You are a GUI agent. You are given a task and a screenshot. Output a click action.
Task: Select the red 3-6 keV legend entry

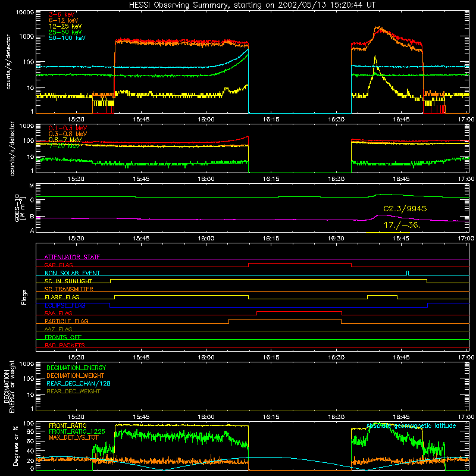tap(62, 14)
